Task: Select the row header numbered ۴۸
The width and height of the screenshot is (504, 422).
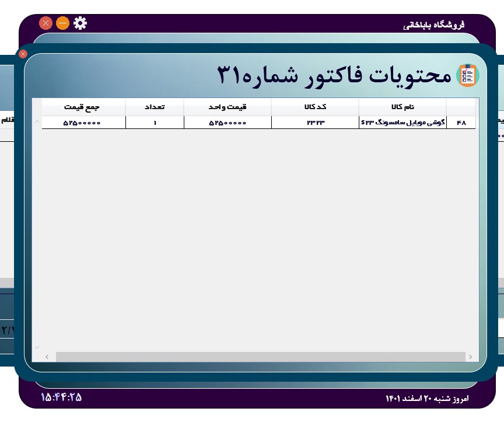Action: [461, 123]
